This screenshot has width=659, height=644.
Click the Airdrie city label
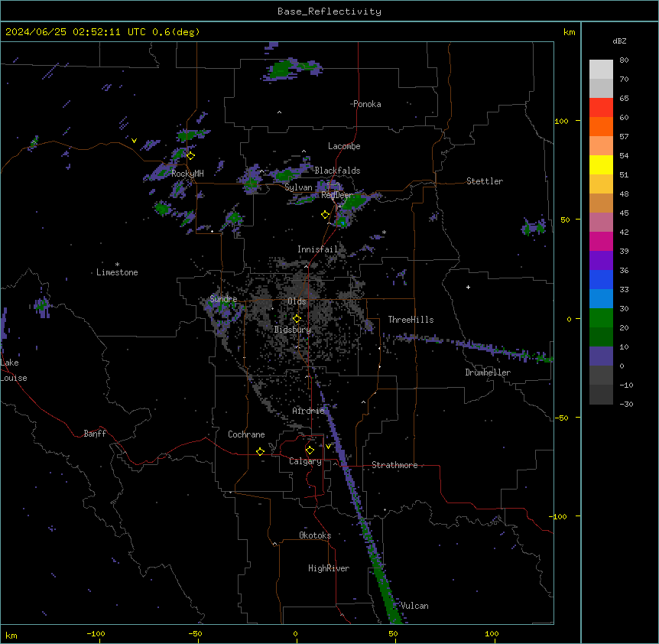[309, 411]
